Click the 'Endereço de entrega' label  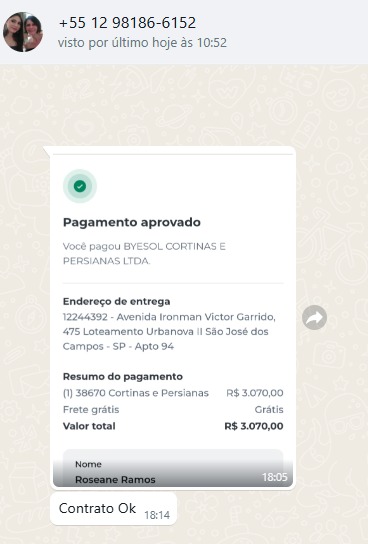(x=117, y=301)
